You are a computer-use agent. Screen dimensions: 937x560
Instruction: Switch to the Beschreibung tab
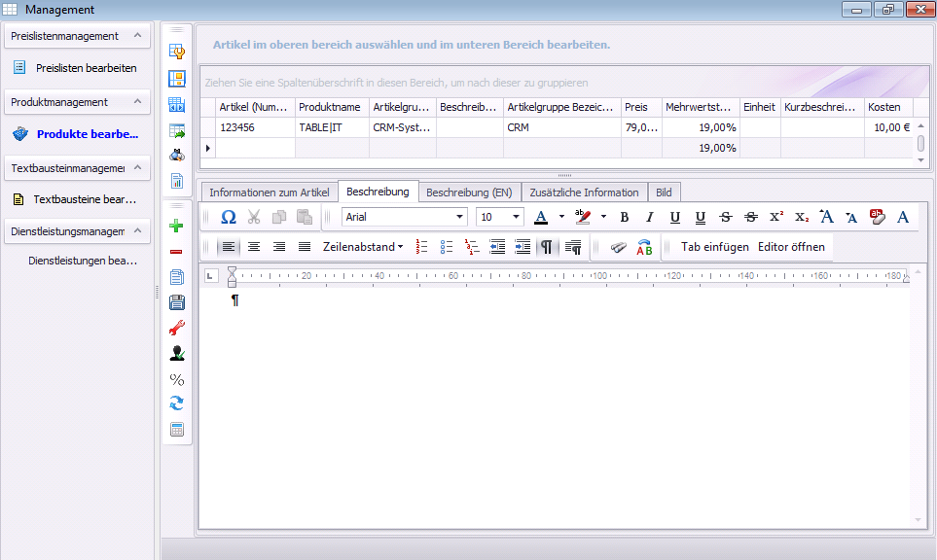pos(378,192)
